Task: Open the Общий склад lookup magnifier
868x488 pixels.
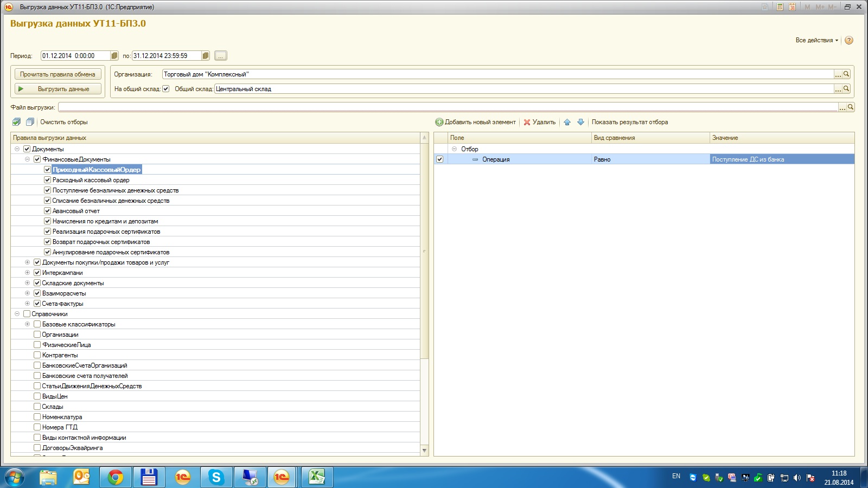Action: click(846, 89)
